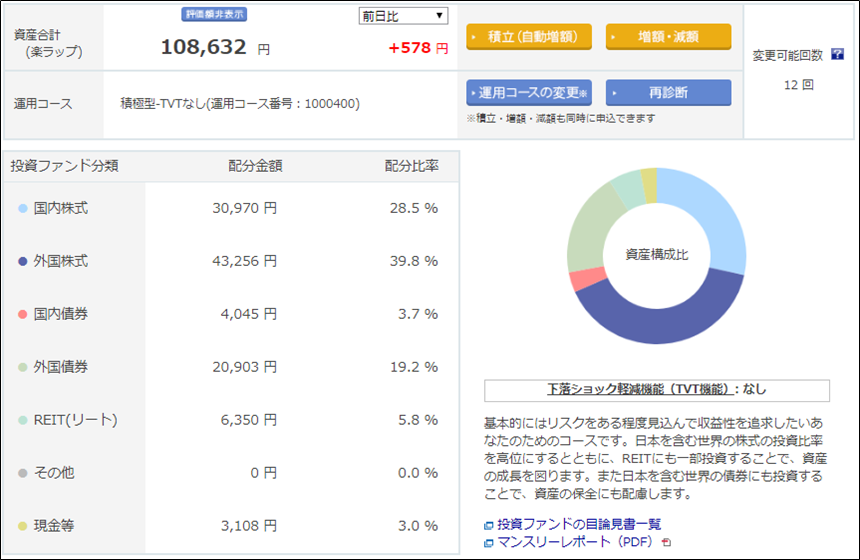
Task: Open the 投資ファンドの目論見書一覧 link
Action: [579, 524]
